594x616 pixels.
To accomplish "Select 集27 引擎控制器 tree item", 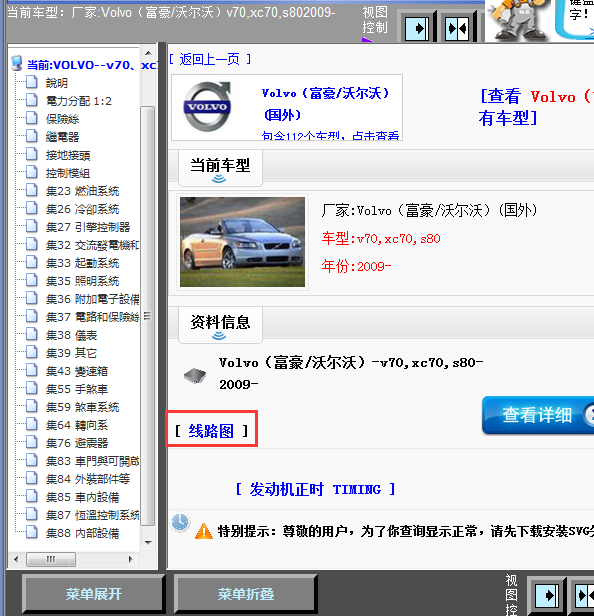I will click(88, 227).
